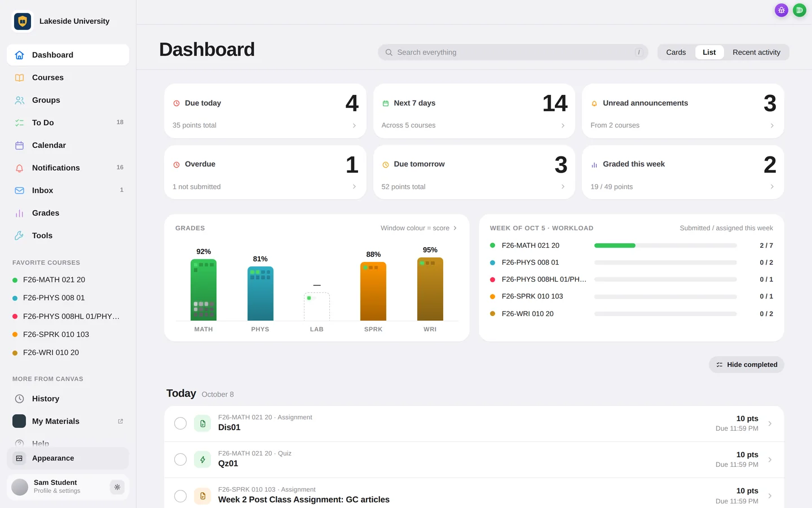Open Tools with the wrench icon
This screenshot has width=812, height=508.
point(68,235)
